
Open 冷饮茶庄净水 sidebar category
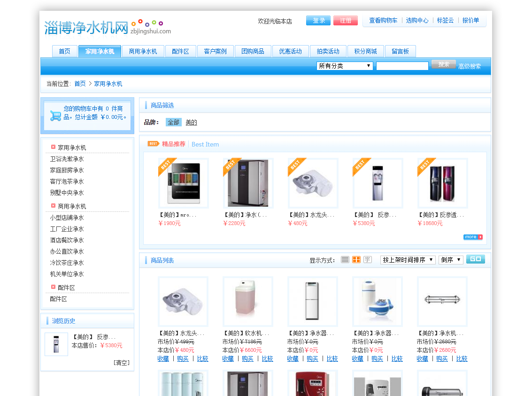[x=67, y=263]
